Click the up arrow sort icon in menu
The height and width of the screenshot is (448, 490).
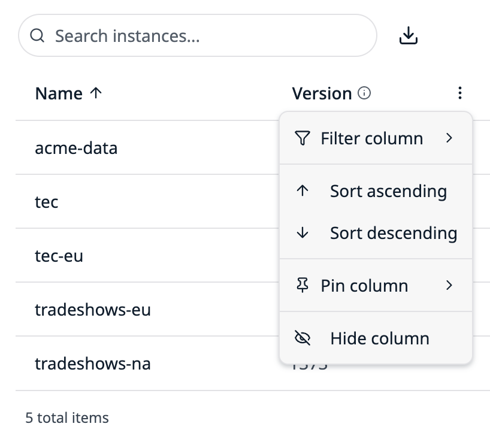302,190
